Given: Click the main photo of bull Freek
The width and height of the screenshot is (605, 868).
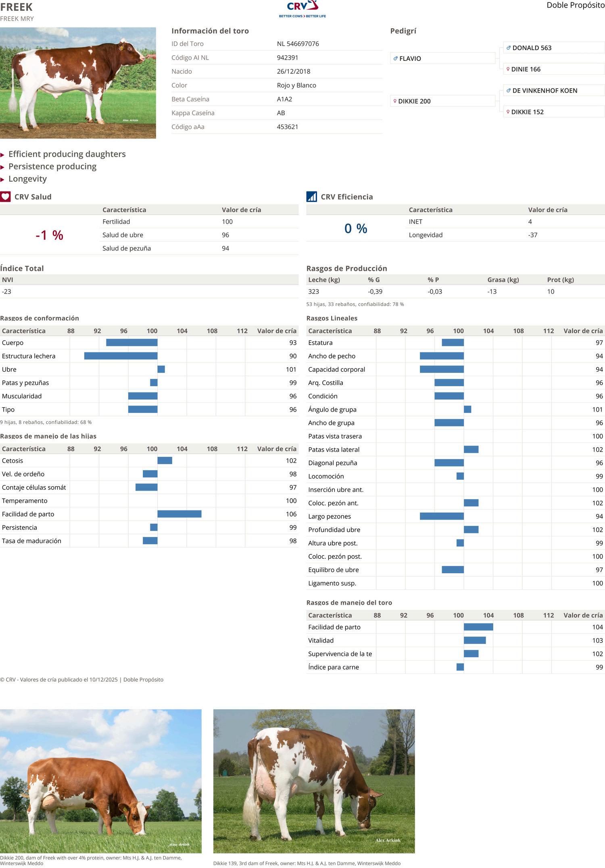Looking at the screenshot, I should (78, 83).
